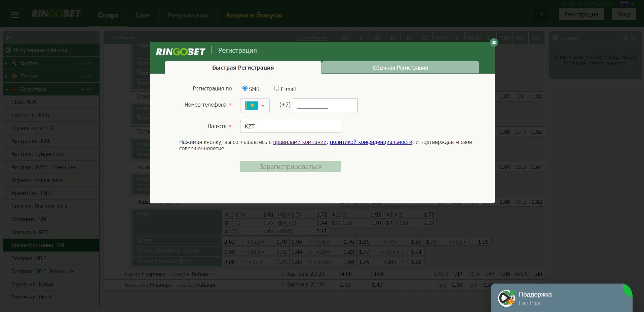Expand the Теннис category
Screen dimensions: 644x312
click(x=6, y=76)
